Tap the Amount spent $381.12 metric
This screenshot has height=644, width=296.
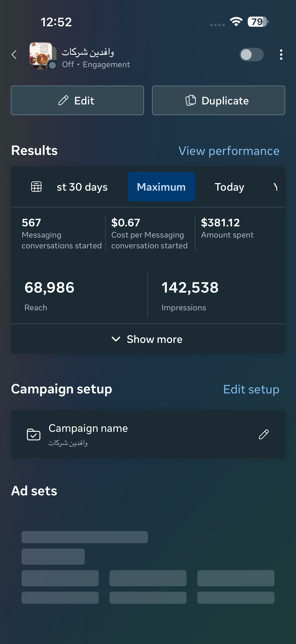coord(227,228)
